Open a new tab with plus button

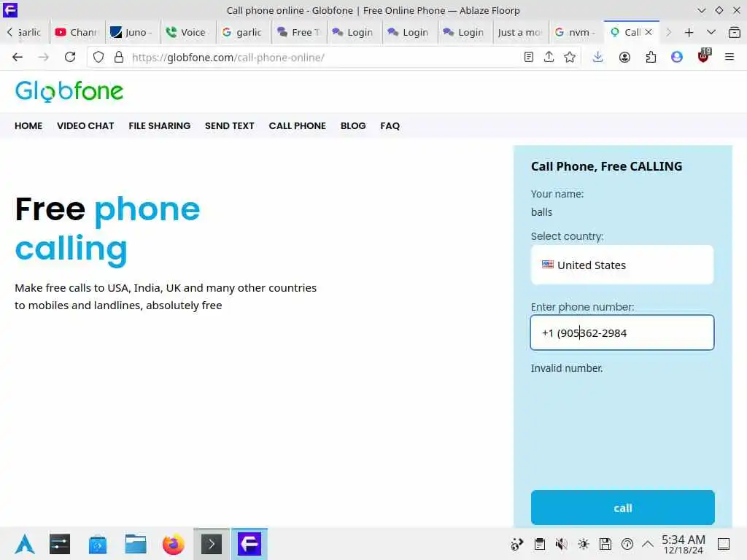pyautogui.click(x=689, y=32)
